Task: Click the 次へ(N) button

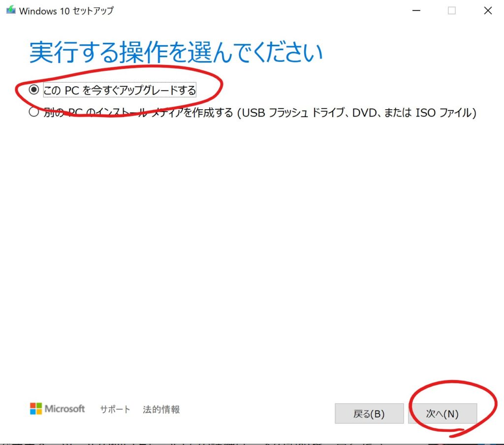Action: (x=442, y=414)
